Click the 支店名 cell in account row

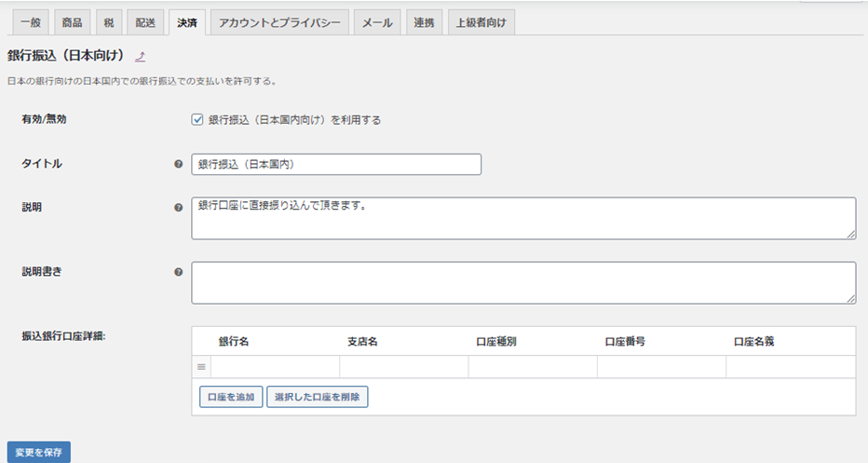point(404,367)
